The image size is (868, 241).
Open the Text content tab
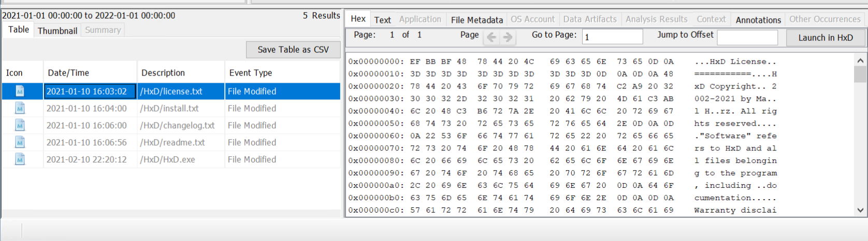[x=382, y=20]
